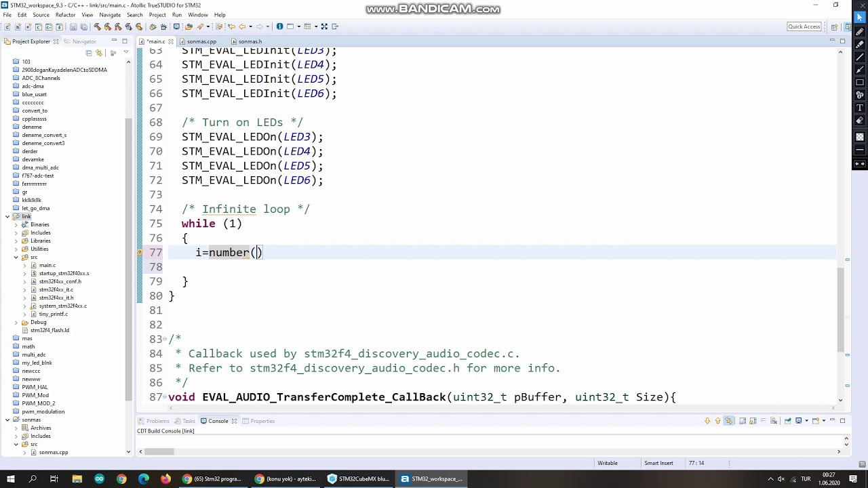Click the Open Perspective icon
This screenshot has width=868, height=488.
pos(834,26)
